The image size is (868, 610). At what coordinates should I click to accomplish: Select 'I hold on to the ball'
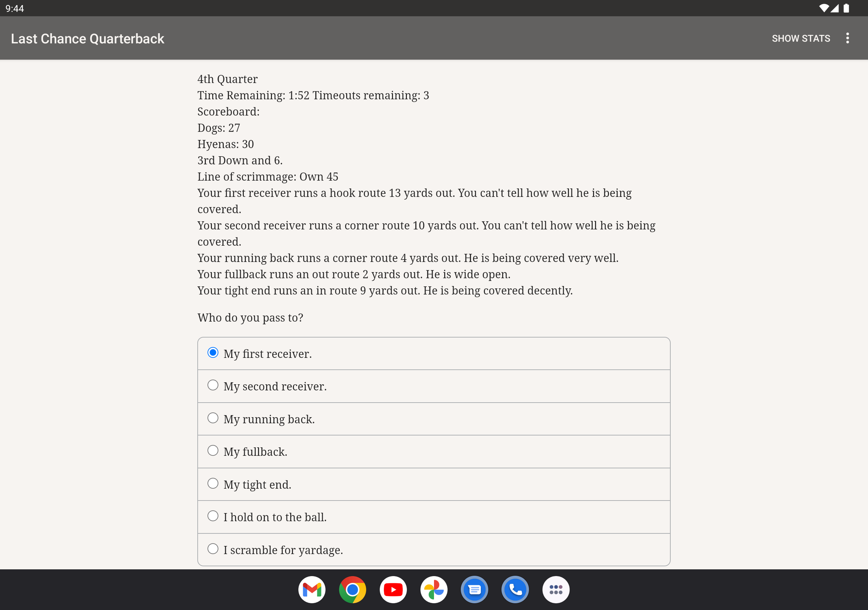(x=213, y=516)
